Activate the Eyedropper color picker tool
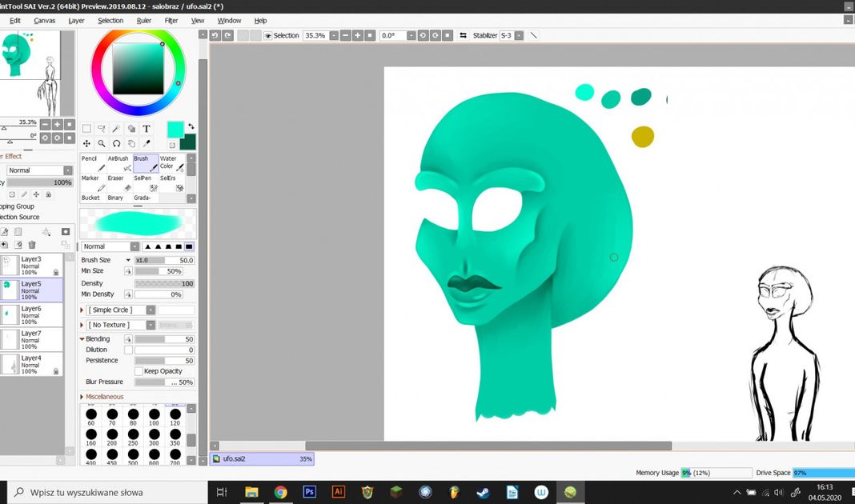 pyautogui.click(x=147, y=144)
